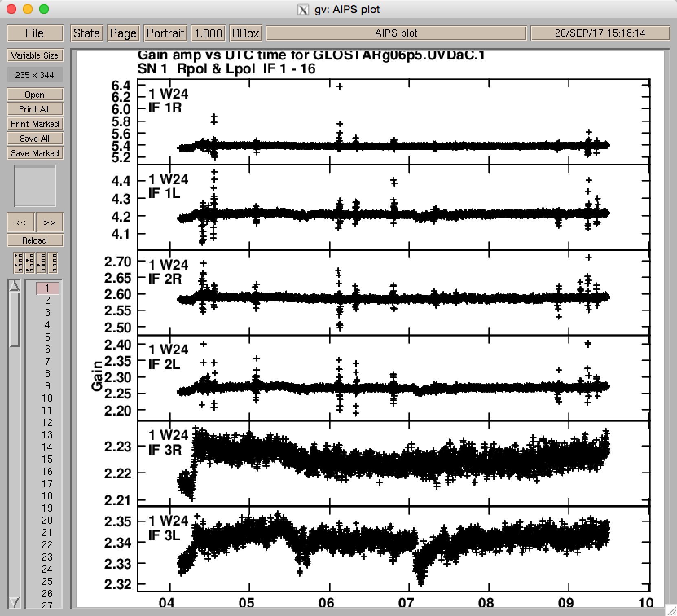677x616 pixels.
Task: Select page 4 in the page list
Action: pyautogui.click(x=48, y=325)
